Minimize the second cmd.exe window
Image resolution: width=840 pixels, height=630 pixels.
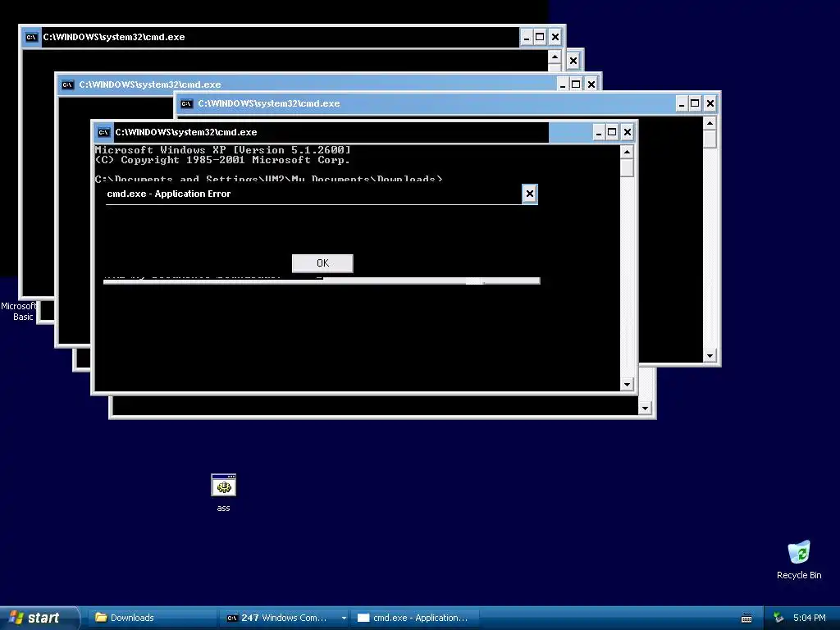563,84
